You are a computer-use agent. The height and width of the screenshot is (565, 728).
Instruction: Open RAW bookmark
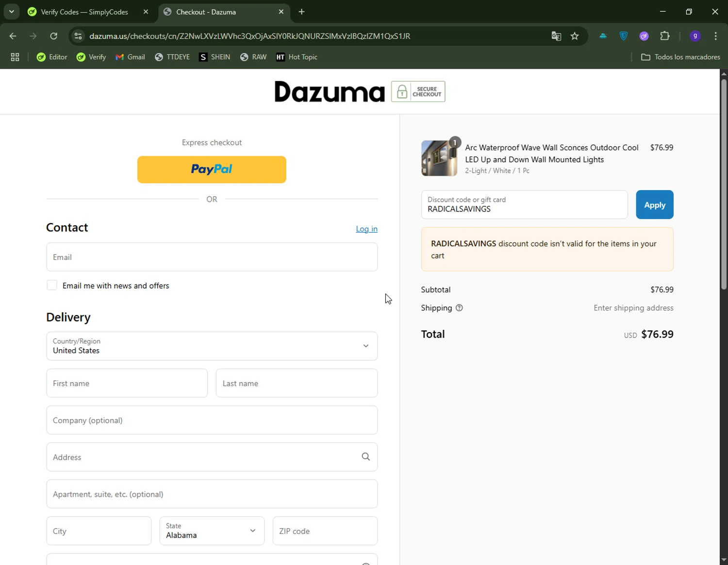pos(253,57)
